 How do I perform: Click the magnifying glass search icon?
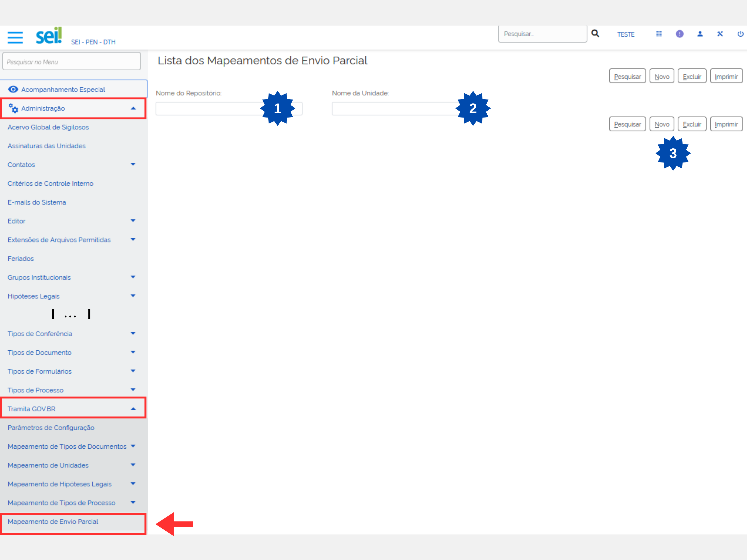(595, 33)
